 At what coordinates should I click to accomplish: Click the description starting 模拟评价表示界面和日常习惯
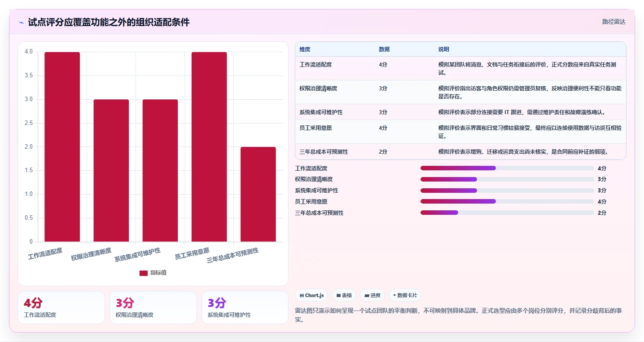(x=530, y=132)
